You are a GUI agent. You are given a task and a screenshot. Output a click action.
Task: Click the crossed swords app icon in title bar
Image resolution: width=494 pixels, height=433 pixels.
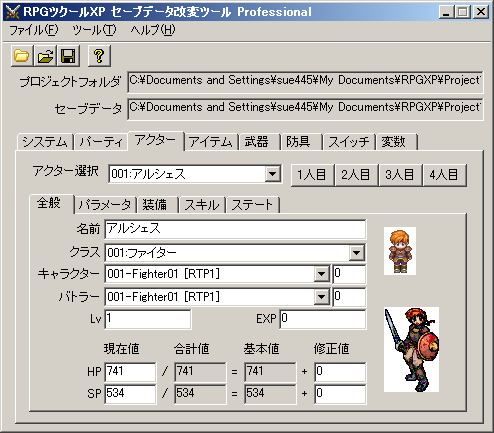[13, 12]
